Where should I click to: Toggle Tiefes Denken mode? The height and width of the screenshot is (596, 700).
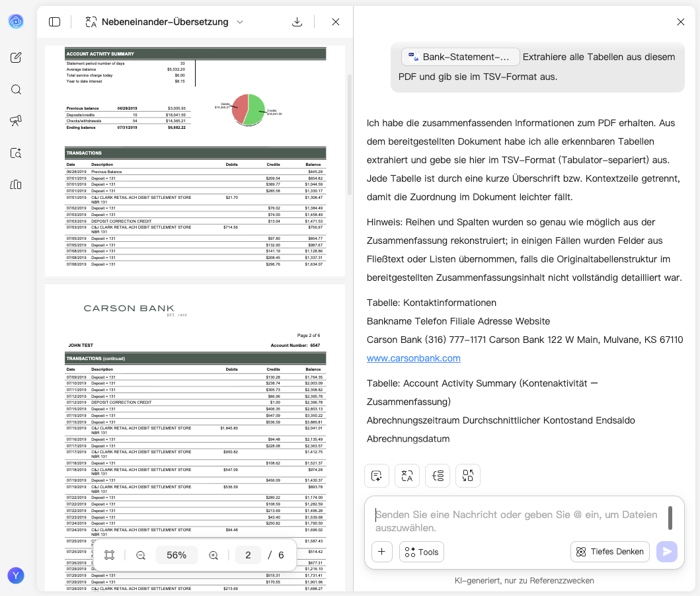click(610, 552)
